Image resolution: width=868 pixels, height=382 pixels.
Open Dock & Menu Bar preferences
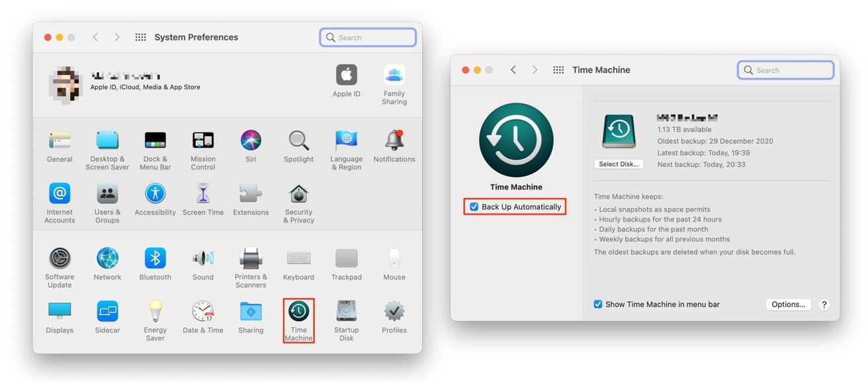(155, 140)
